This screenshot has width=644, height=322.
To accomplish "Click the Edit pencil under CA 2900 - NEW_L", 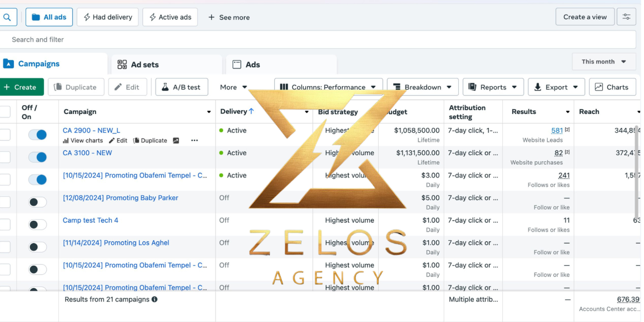I will coord(111,141).
